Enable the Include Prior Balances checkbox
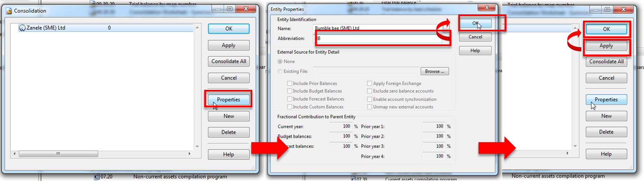This screenshot has height=181, width=644. [290, 84]
